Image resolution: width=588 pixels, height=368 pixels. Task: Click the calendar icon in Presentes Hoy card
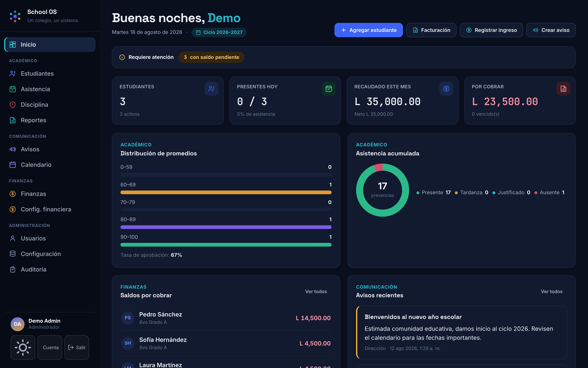[329, 89]
